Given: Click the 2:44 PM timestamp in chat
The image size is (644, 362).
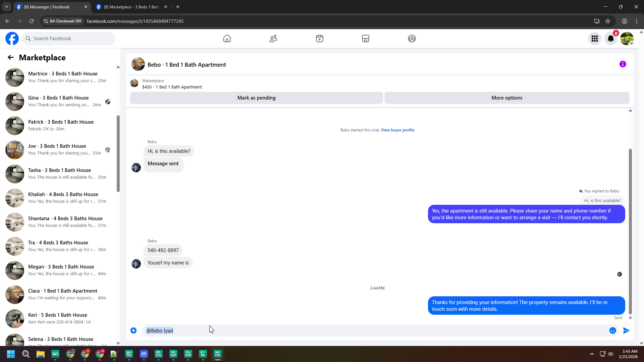Looking at the screenshot, I should (x=377, y=288).
